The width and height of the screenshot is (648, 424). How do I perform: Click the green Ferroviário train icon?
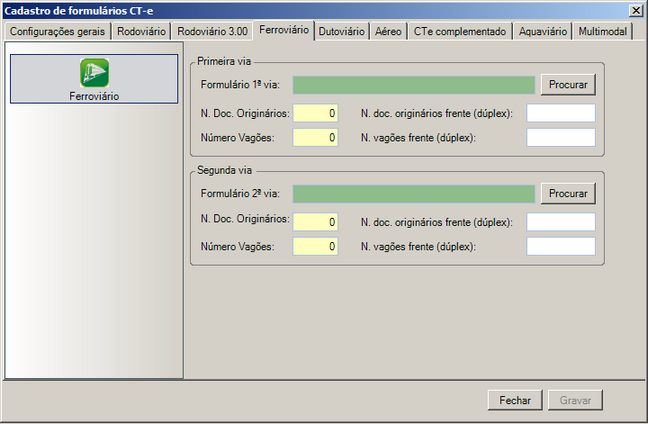coord(94,73)
